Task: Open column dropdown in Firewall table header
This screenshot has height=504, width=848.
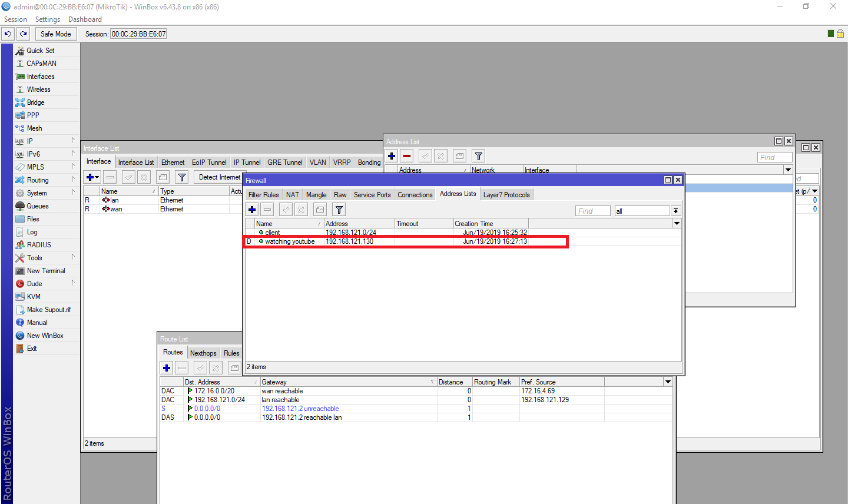Action: coord(677,224)
